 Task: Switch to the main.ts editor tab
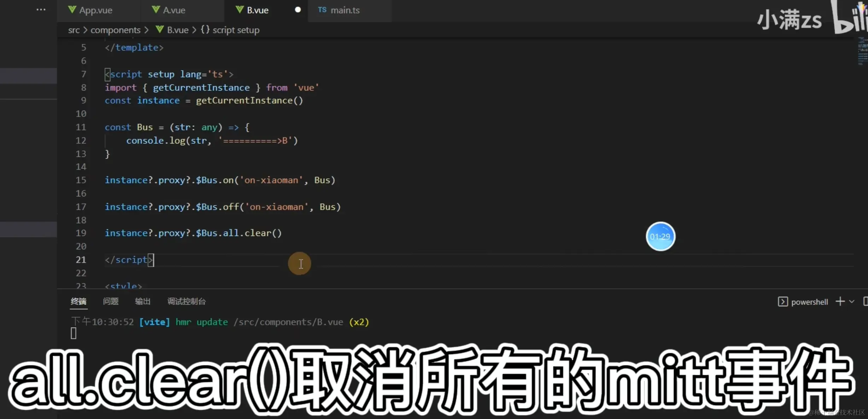(345, 10)
